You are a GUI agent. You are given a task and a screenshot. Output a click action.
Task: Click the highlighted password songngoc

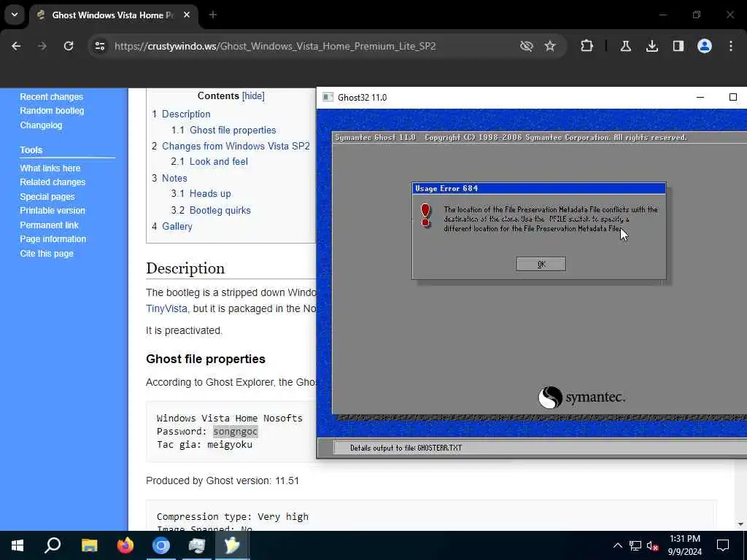[236, 432]
